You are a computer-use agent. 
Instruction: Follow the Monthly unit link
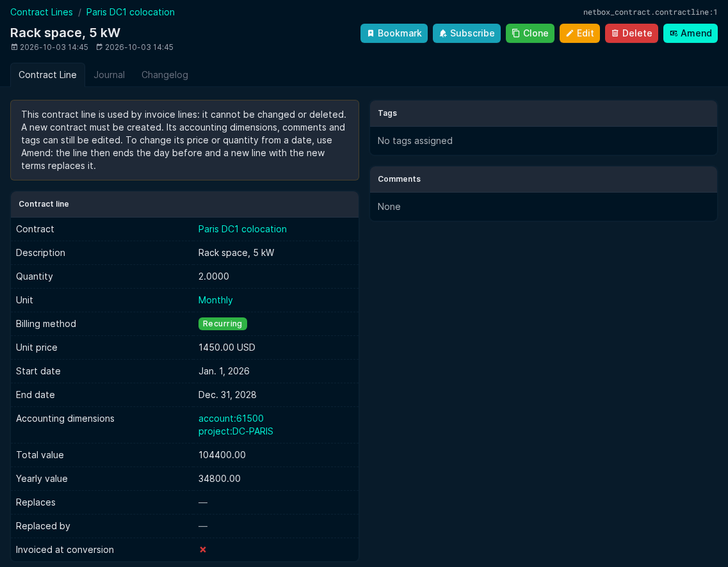tap(215, 300)
